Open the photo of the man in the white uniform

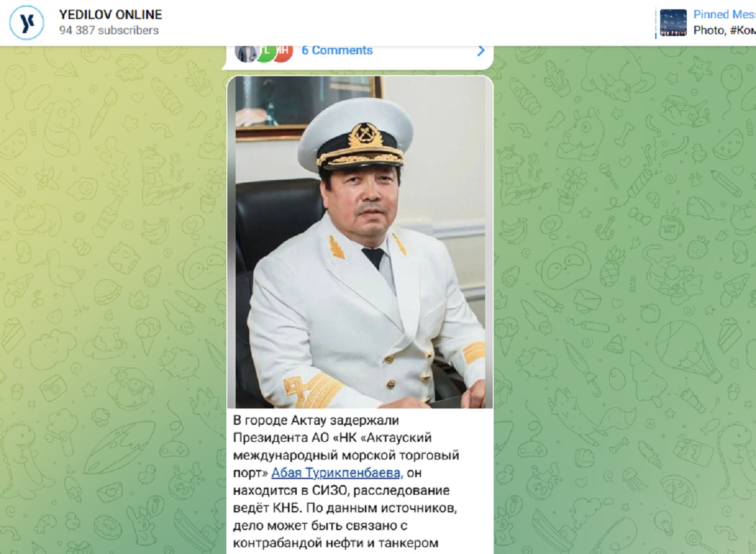pyautogui.click(x=360, y=242)
